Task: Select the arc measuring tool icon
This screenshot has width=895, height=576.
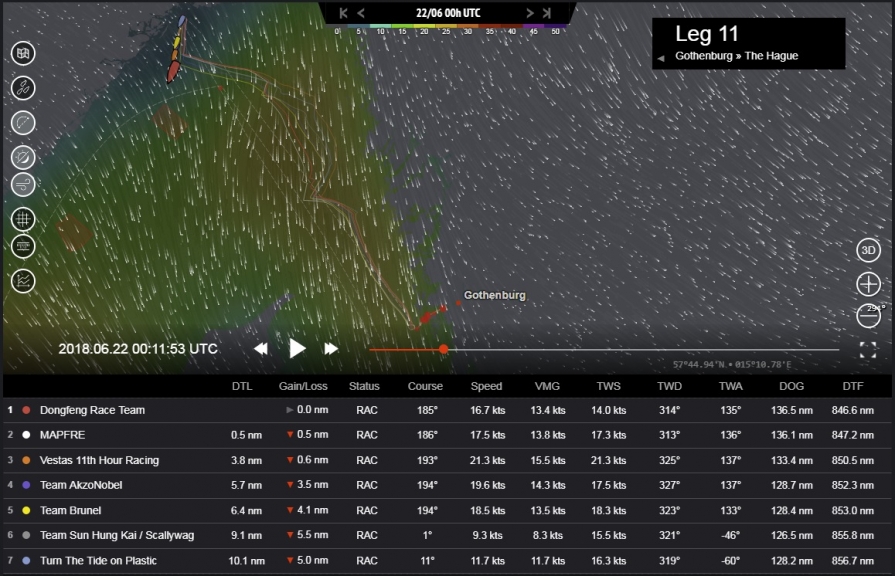Action: [x=23, y=123]
